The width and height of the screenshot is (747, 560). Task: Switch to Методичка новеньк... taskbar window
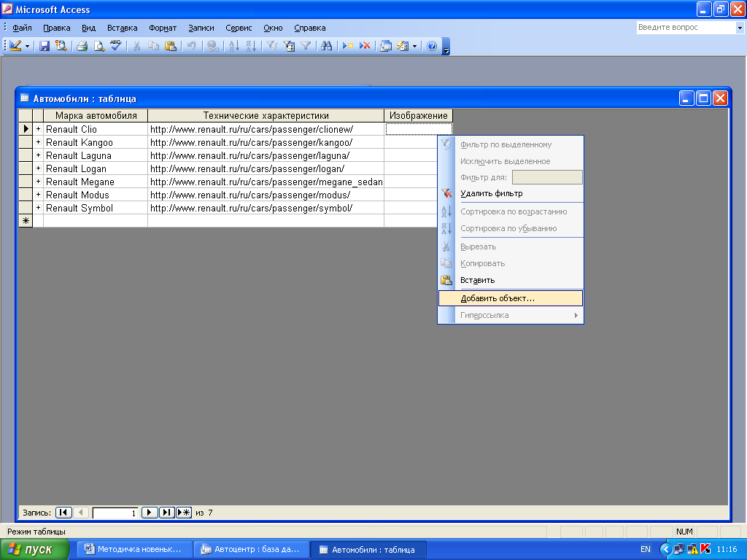pyautogui.click(x=136, y=549)
